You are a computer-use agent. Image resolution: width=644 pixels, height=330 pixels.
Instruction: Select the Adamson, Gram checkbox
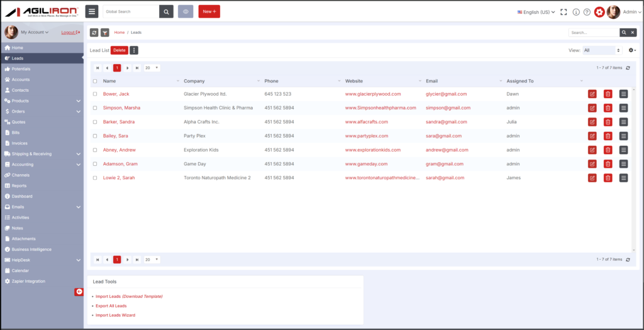point(95,164)
